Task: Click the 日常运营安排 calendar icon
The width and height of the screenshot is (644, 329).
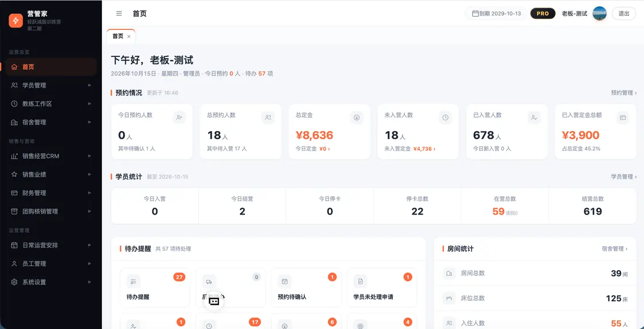Action: click(x=14, y=245)
